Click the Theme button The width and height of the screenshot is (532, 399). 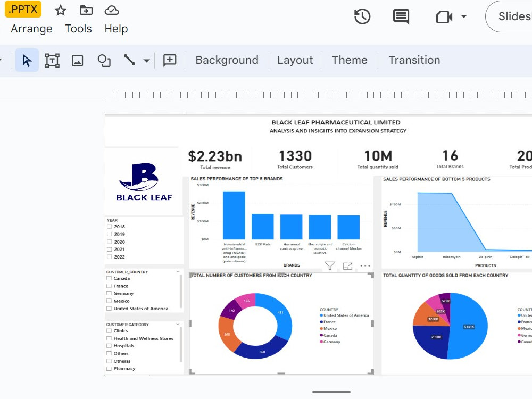pos(350,60)
